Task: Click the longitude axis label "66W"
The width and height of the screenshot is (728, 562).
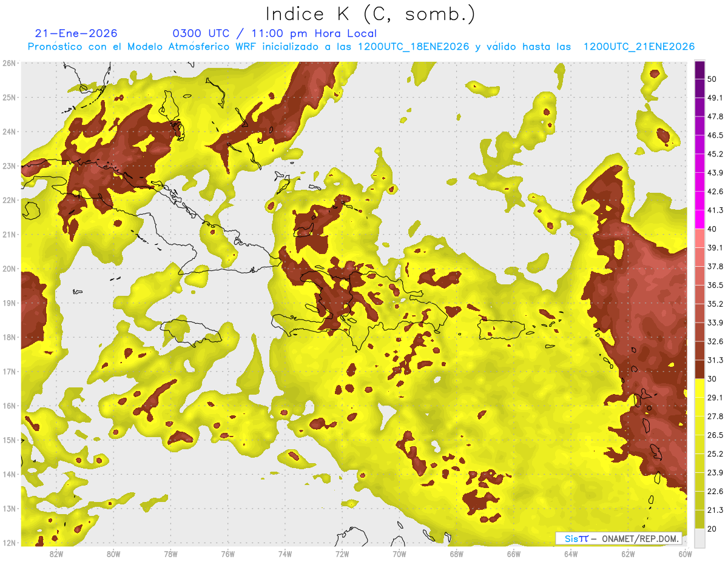Action: pyautogui.click(x=514, y=554)
